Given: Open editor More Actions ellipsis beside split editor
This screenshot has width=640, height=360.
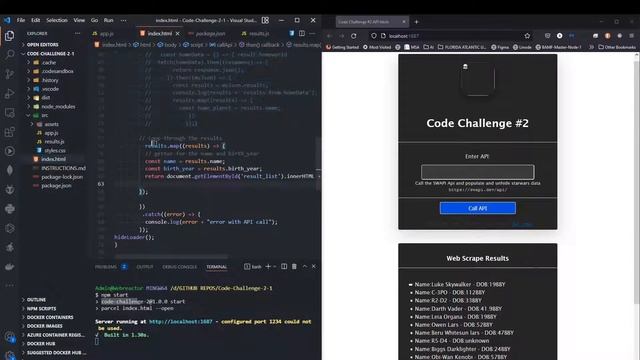Looking at the screenshot, I should tap(312, 33).
